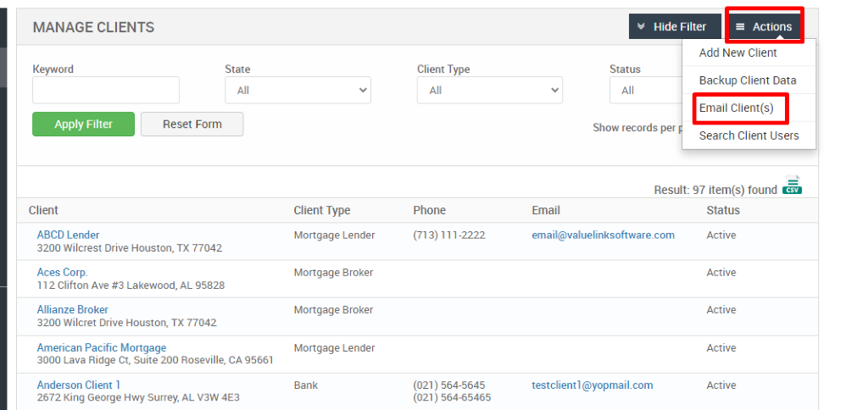
Task: Click testclient1@yopmail.com email link
Action: point(593,385)
